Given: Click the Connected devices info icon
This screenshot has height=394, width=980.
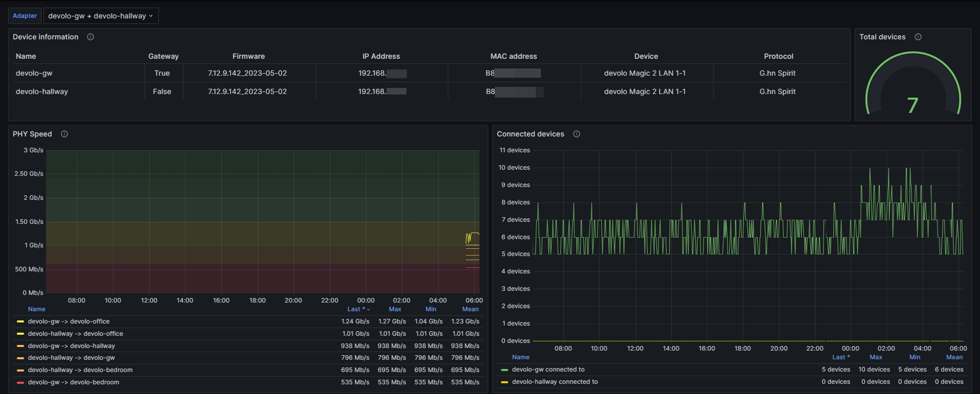Looking at the screenshot, I should [x=577, y=134].
